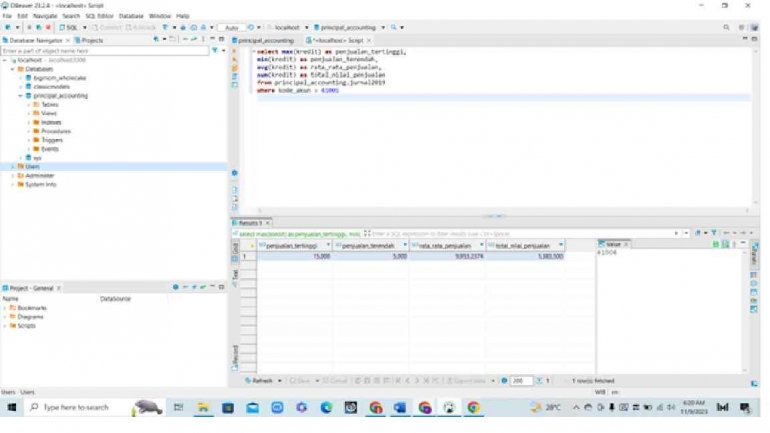Open the File menu

7,16
